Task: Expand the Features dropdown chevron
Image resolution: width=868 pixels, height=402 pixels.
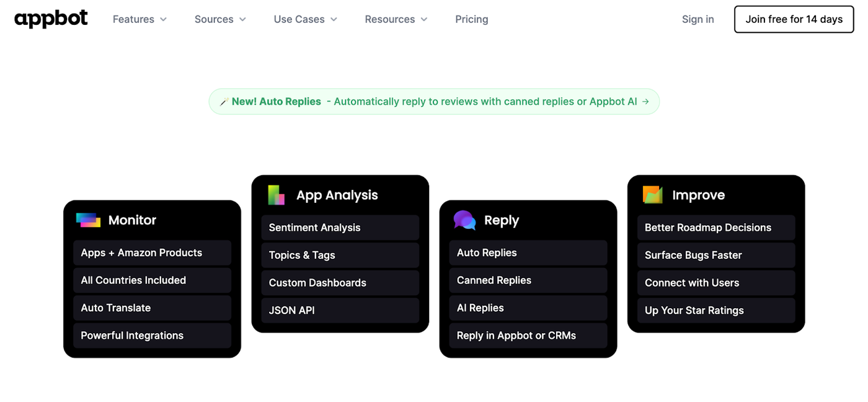Action: click(x=163, y=19)
